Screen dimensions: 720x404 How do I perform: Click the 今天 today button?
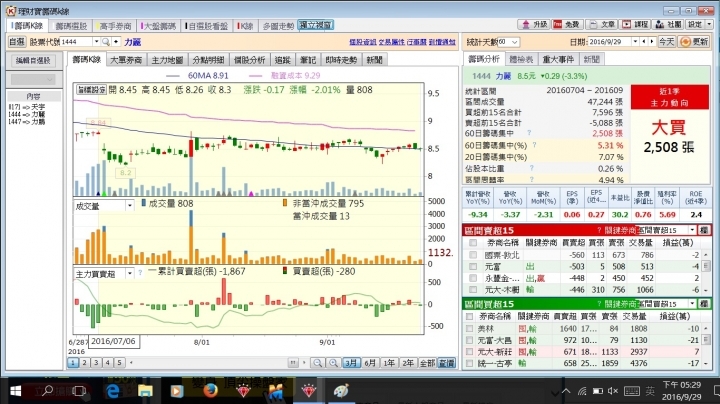(x=667, y=42)
